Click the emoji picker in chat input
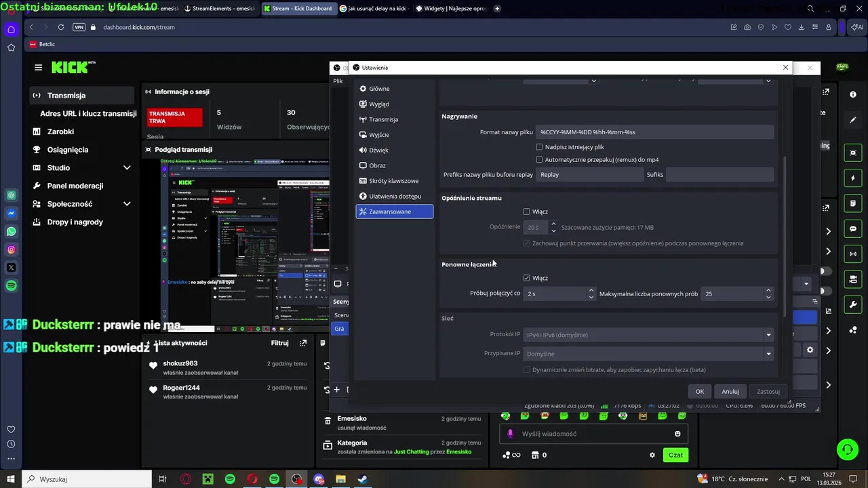The width and height of the screenshot is (868, 488). (677, 434)
